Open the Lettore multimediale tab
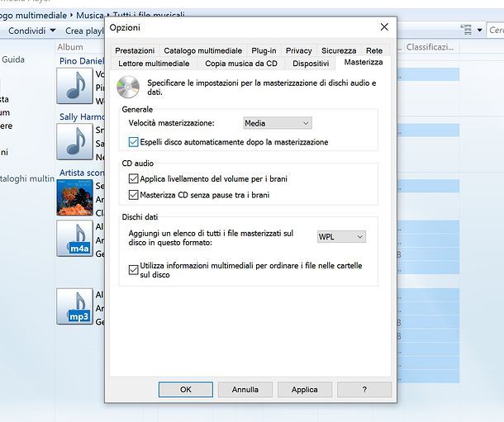The width and height of the screenshot is (504, 422). tap(154, 64)
